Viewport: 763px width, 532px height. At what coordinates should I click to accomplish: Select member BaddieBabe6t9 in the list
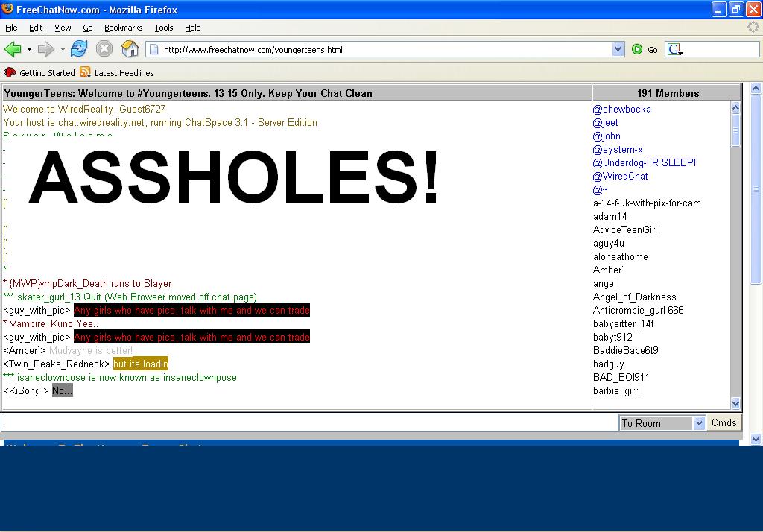[625, 350]
